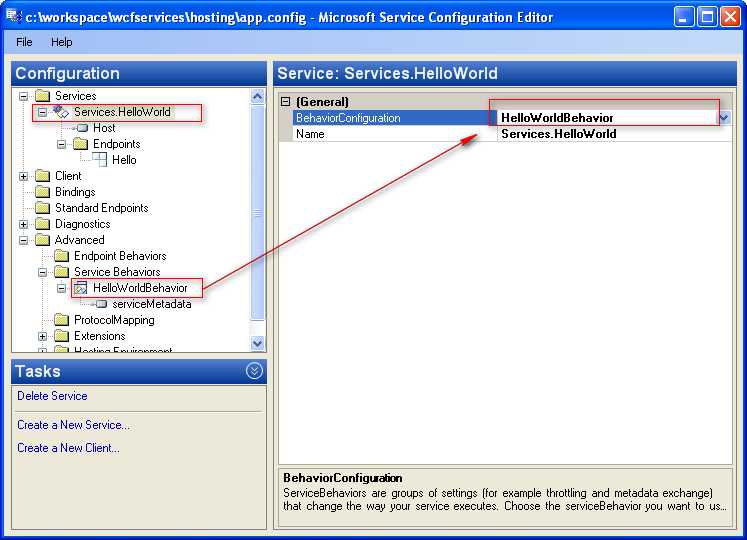This screenshot has height=540, width=747.
Task: Click the tree scrollbar up arrow
Action: click(x=257, y=97)
